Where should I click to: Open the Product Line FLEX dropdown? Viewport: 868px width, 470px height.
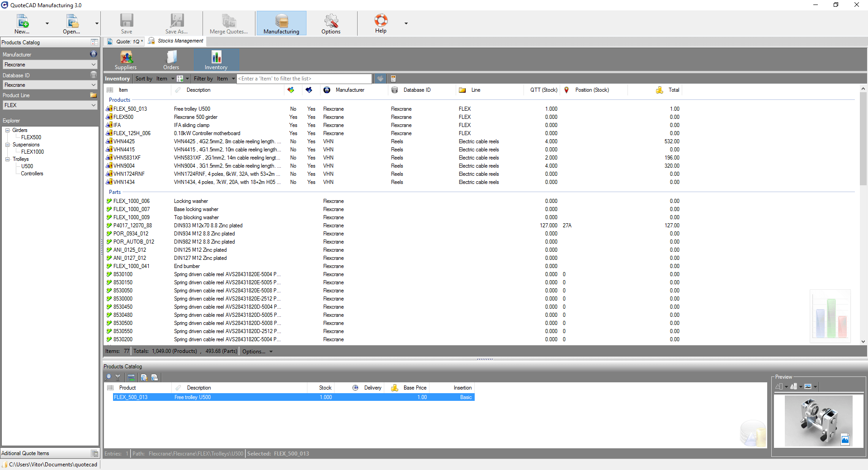[x=94, y=105]
